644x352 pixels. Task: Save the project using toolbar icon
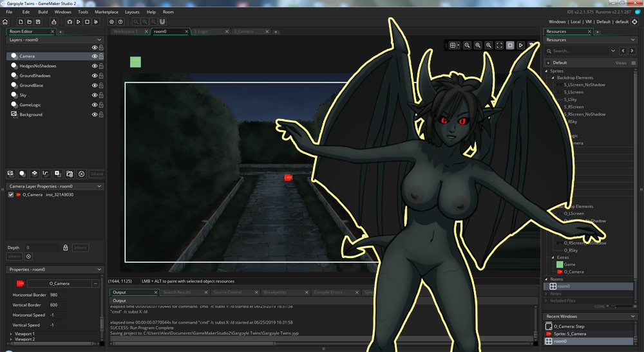(38, 22)
